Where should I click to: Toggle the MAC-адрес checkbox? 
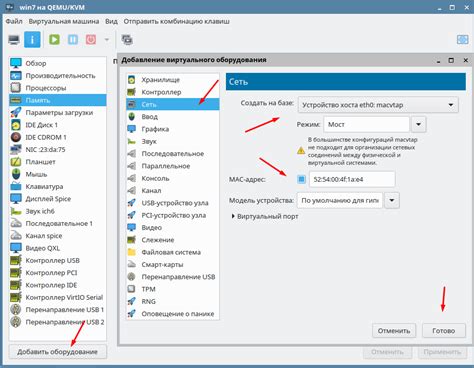click(301, 179)
